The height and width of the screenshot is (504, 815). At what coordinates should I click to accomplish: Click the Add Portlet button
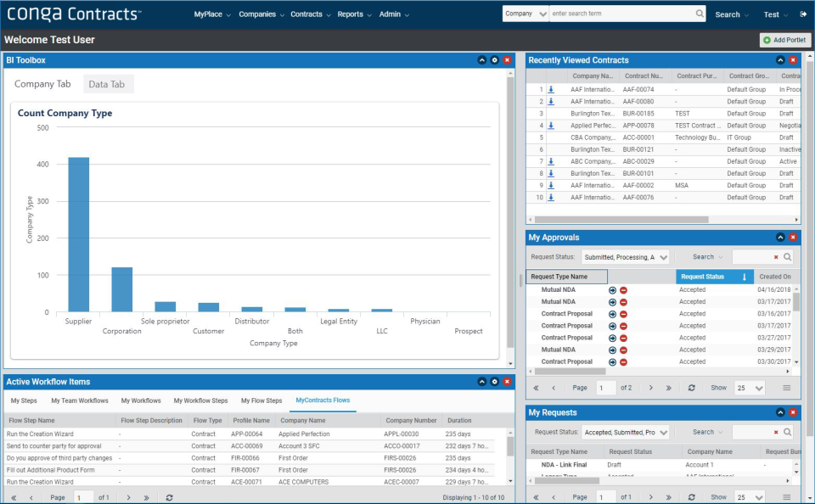pos(785,40)
